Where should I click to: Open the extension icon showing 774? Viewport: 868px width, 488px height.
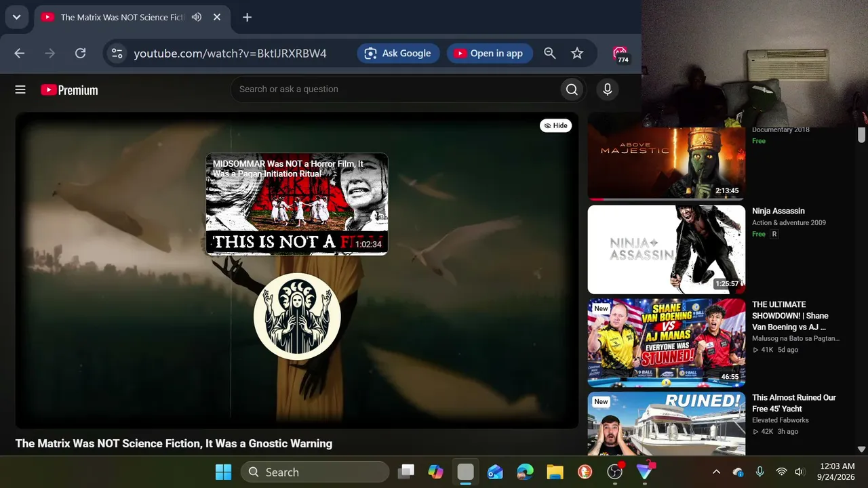point(620,54)
